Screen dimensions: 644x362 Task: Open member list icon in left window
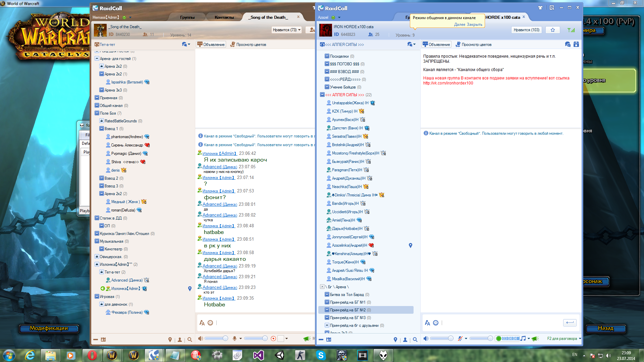[180, 340]
